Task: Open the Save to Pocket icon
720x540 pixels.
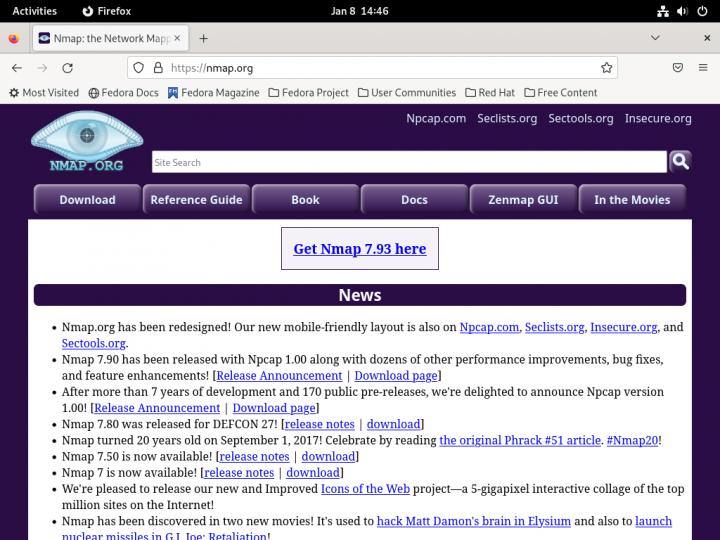Action: coord(677,68)
